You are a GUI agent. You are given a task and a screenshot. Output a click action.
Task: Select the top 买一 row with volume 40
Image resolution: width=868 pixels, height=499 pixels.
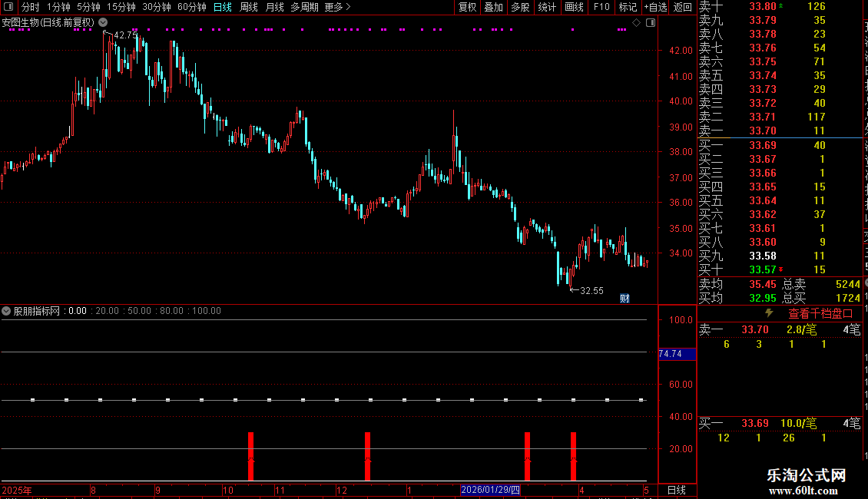coord(780,146)
